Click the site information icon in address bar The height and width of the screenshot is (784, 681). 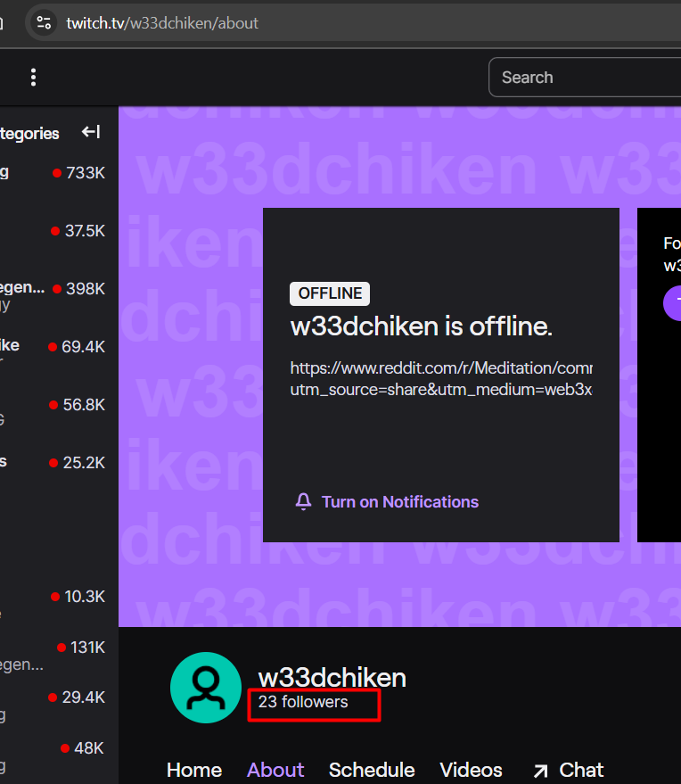click(x=44, y=23)
